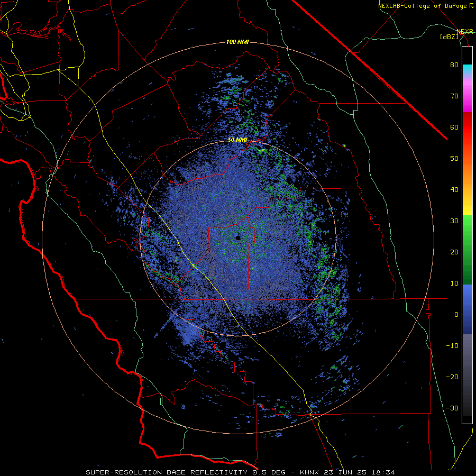Click the 70 value on the dBZ scale
Screen dimensions: 476x476
coord(454,96)
